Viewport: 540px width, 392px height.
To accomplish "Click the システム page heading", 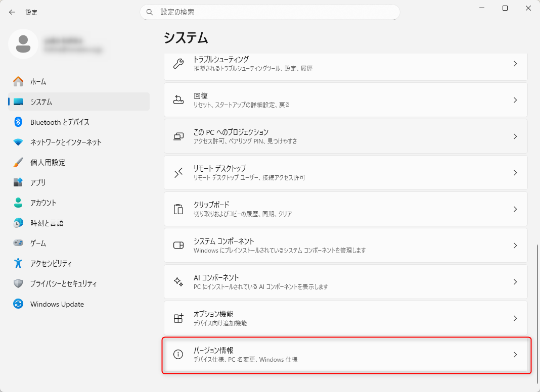I will coord(186,37).
